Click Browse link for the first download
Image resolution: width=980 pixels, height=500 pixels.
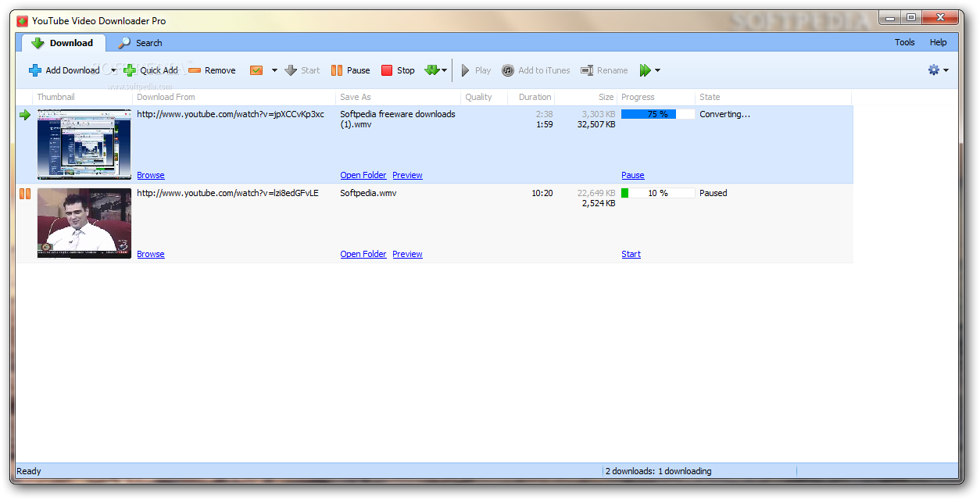[x=151, y=175]
